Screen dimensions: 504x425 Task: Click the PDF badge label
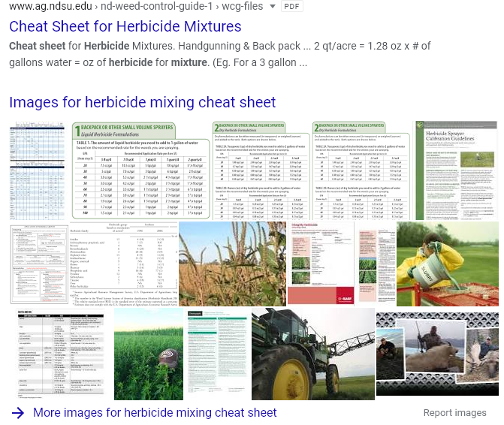(292, 6)
